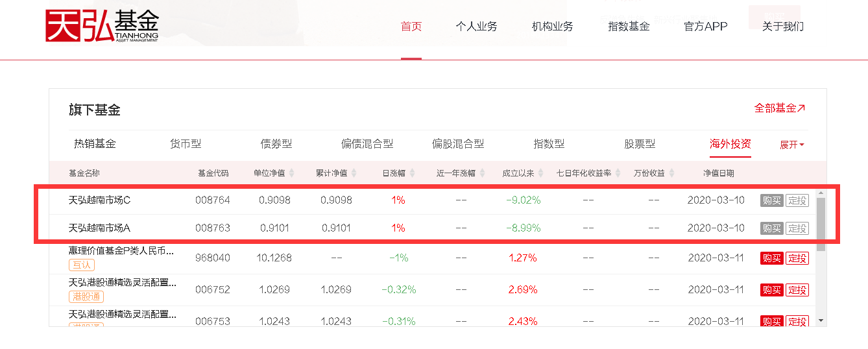Sort by 万份收益 column arrows
This screenshot has height=349, width=868.
pos(671,174)
